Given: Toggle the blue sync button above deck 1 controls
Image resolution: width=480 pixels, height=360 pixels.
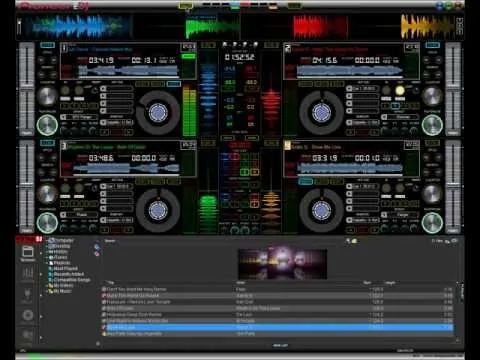Looking at the screenshot, I should [x=47, y=45].
